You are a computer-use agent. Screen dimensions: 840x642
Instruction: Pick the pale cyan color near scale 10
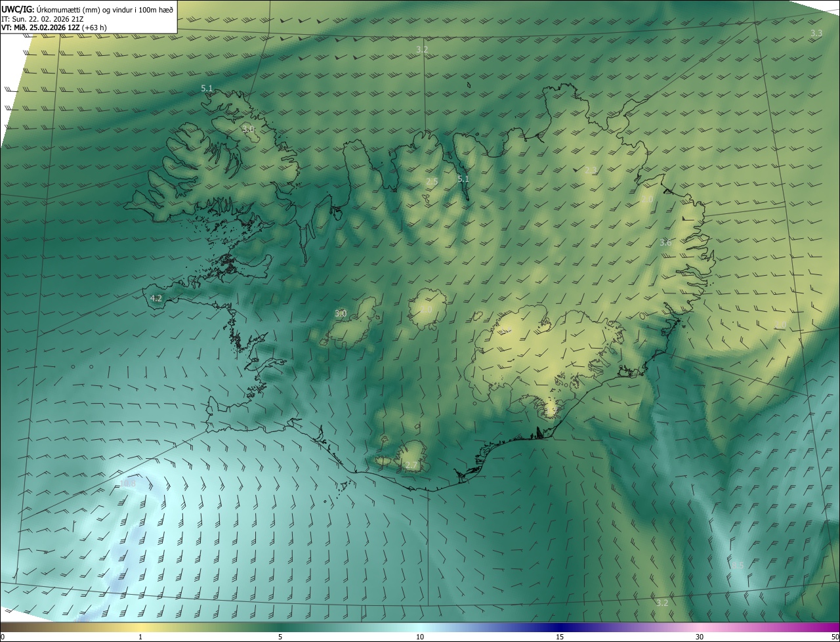tap(420, 627)
